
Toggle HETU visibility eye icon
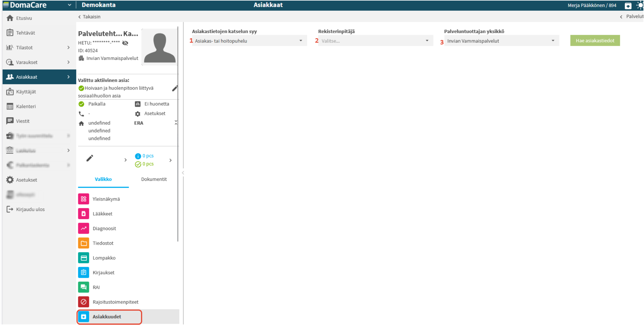pos(125,43)
